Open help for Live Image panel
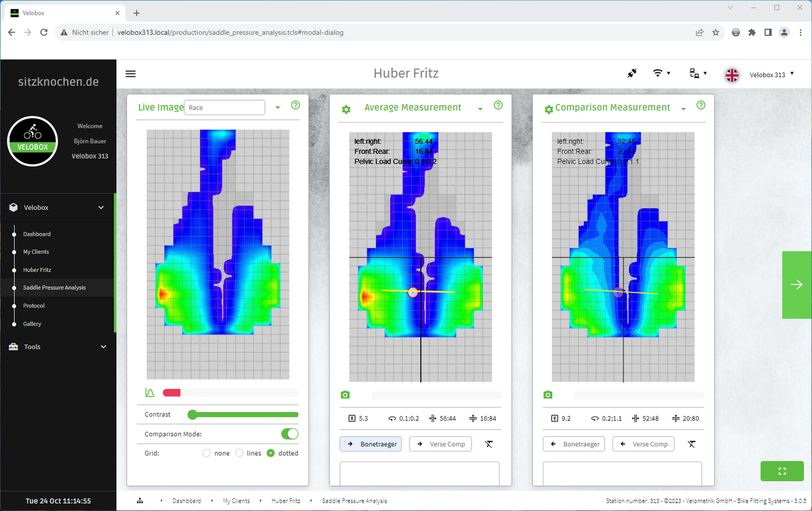 (296, 106)
